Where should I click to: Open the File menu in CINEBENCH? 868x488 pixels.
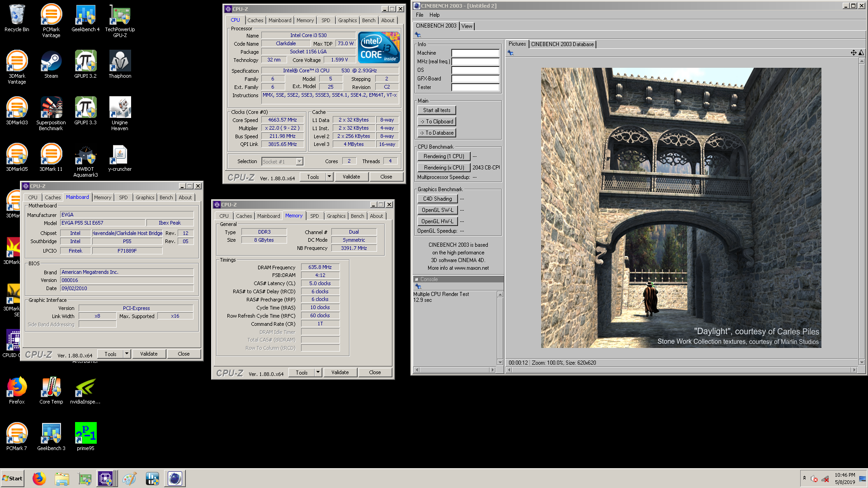(420, 15)
